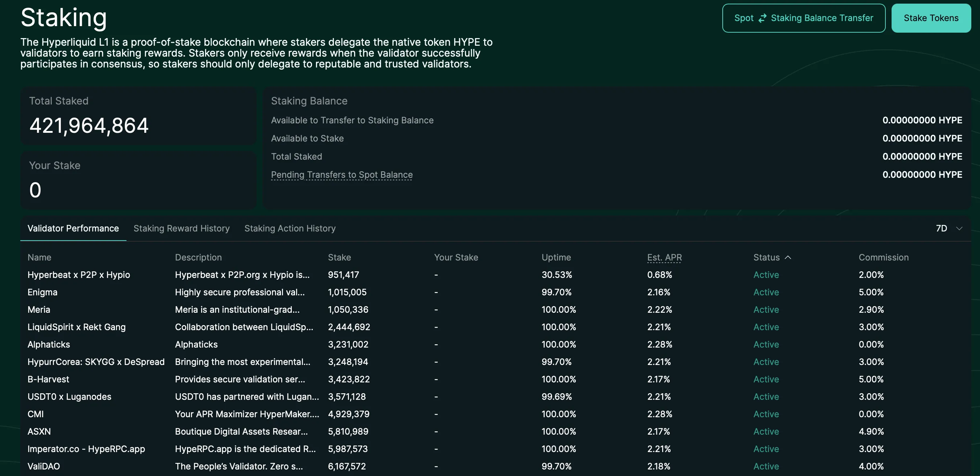
Task: Click Pending Transfers to Spot Balance link
Action: click(342, 175)
